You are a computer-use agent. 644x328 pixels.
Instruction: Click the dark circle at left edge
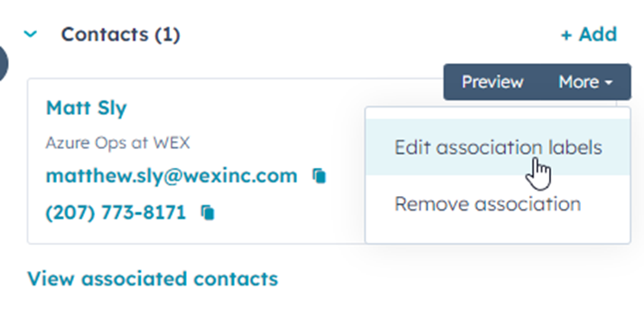pyautogui.click(x=4, y=64)
